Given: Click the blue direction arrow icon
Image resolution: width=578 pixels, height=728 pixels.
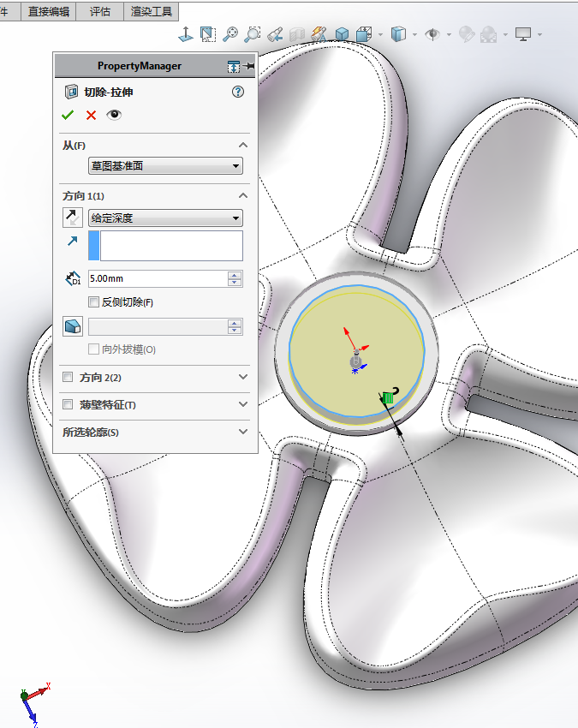Looking at the screenshot, I should click(73, 241).
